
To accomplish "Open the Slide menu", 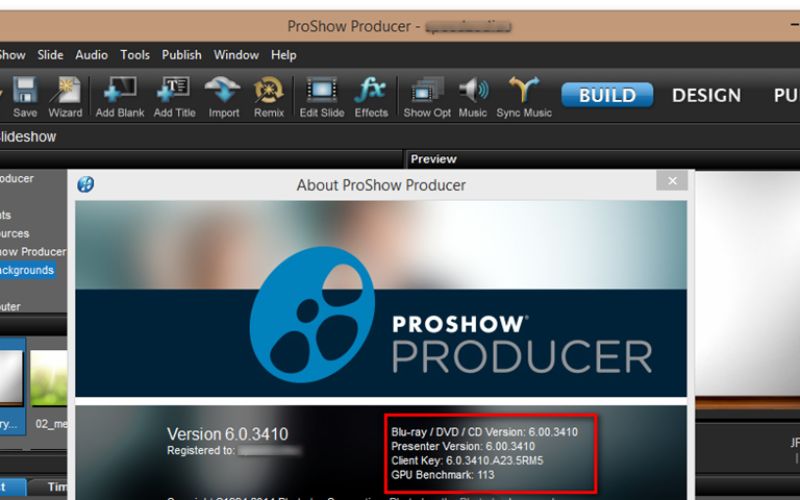I will coord(50,55).
